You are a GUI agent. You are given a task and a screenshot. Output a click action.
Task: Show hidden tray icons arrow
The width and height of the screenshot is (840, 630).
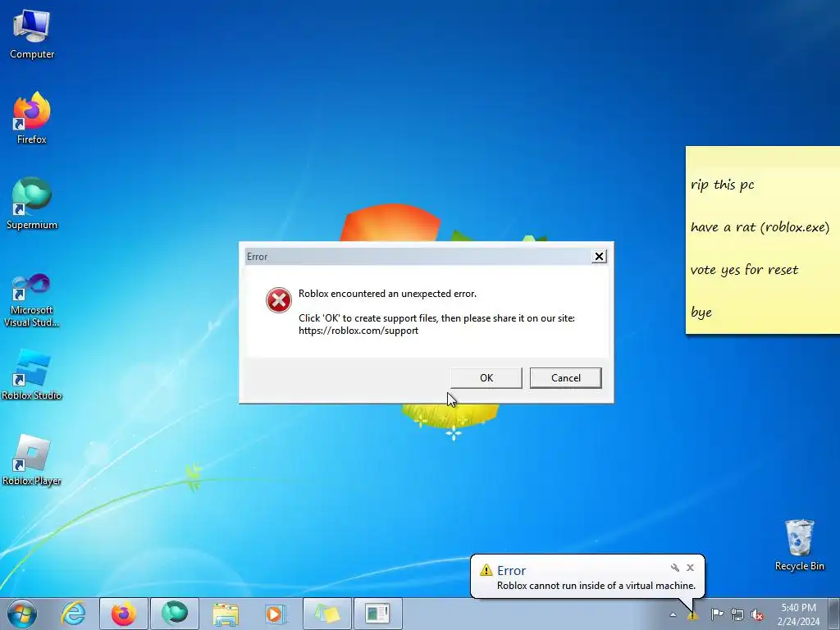tap(673, 615)
